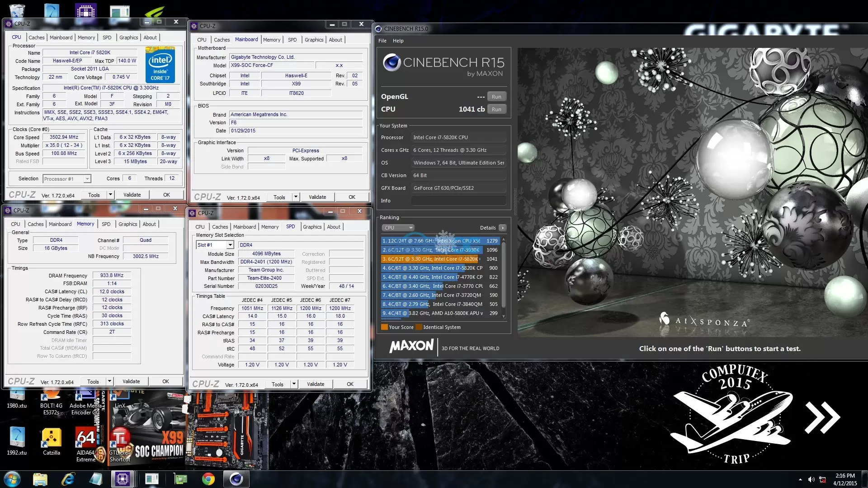Run the Cinebench OpenGL test
This screenshot has height=488, width=868.
(496, 97)
